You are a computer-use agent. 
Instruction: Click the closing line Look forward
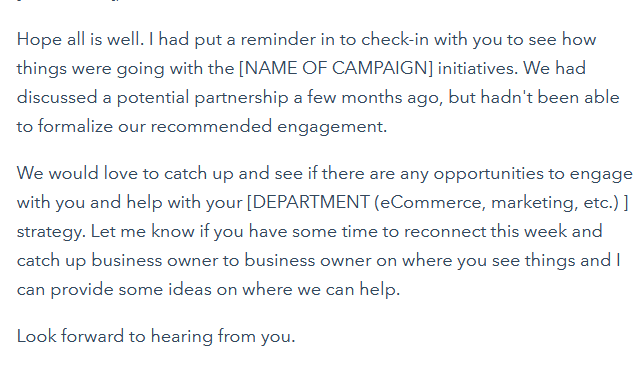70,336
